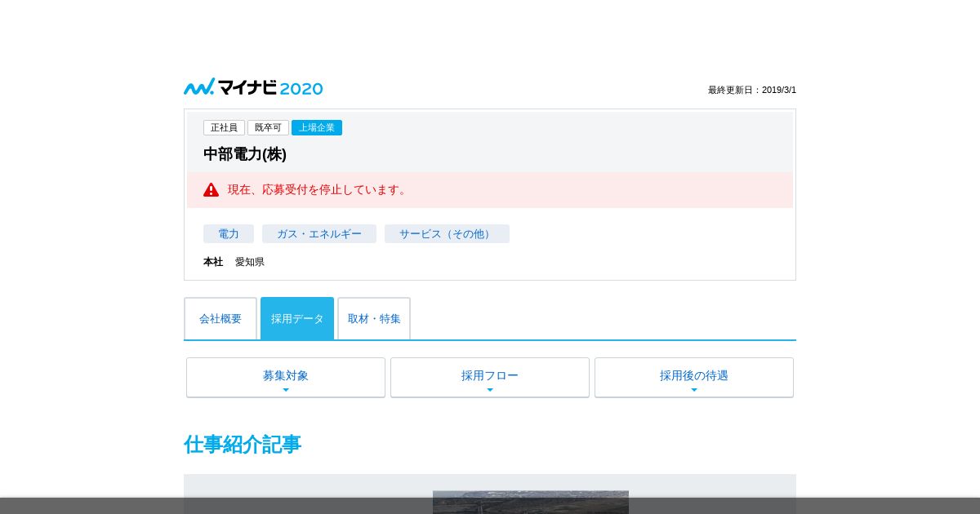Click the マイナビ2020 logo
Viewport: 980px width, 514px height.
253,87
